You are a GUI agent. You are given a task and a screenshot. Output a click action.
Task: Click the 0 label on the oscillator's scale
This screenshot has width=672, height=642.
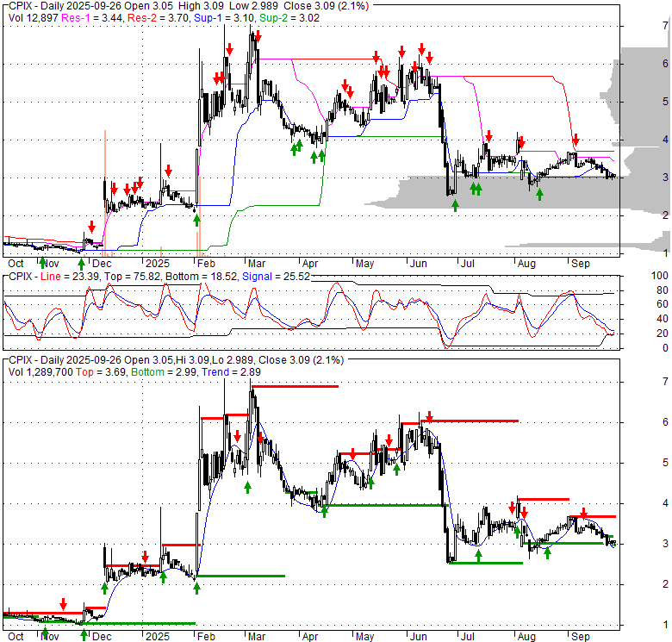click(x=665, y=348)
